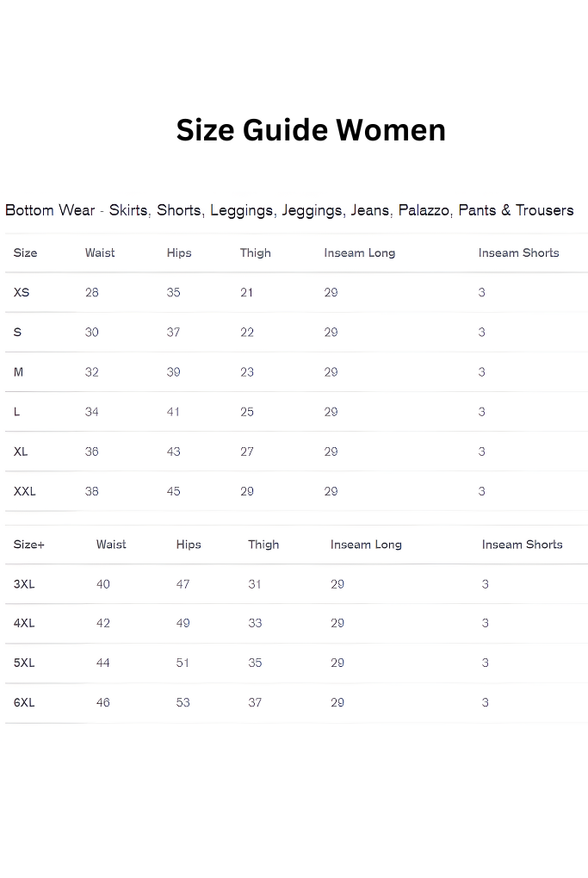Click the Bottom Wear category description line
This screenshot has height=878, width=588.
(x=289, y=210)
